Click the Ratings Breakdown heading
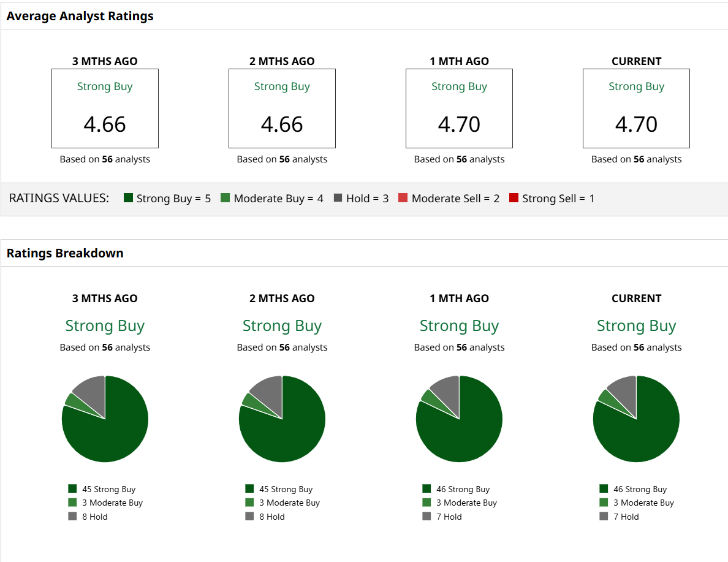This screenshot has height=562, width=728. [65, 253]
